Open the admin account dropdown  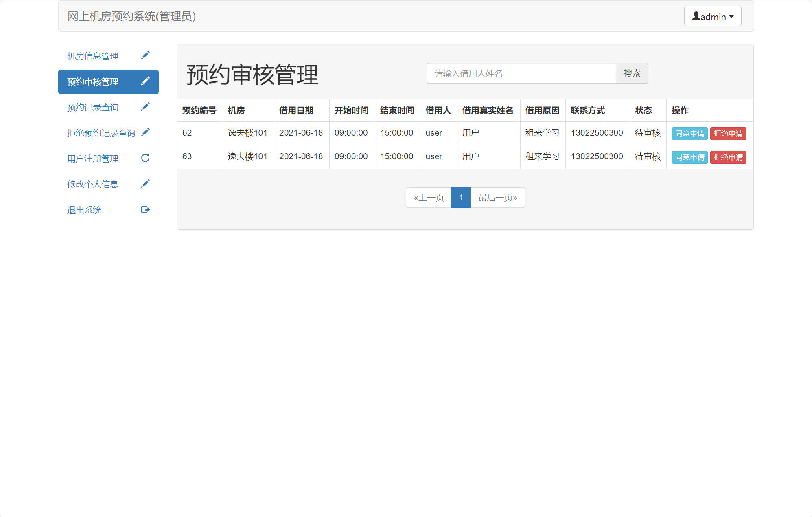click(712, 16)
